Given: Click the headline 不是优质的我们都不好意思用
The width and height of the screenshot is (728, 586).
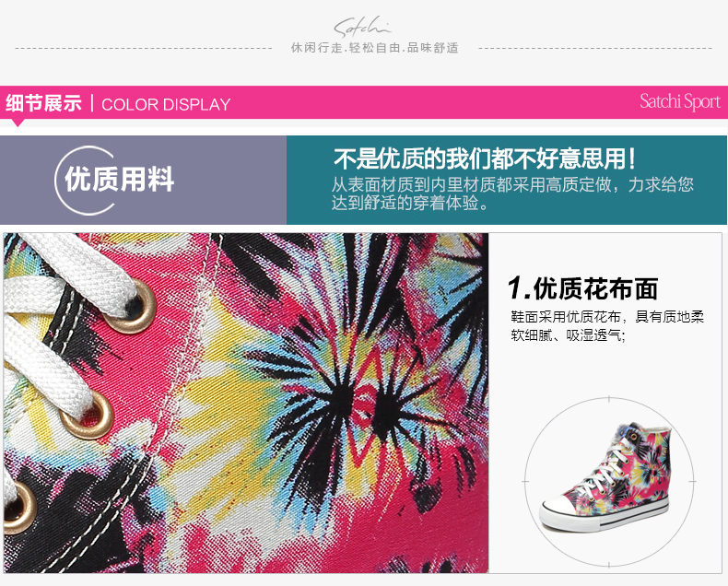Looking at the screenshot, I should 484,158.
